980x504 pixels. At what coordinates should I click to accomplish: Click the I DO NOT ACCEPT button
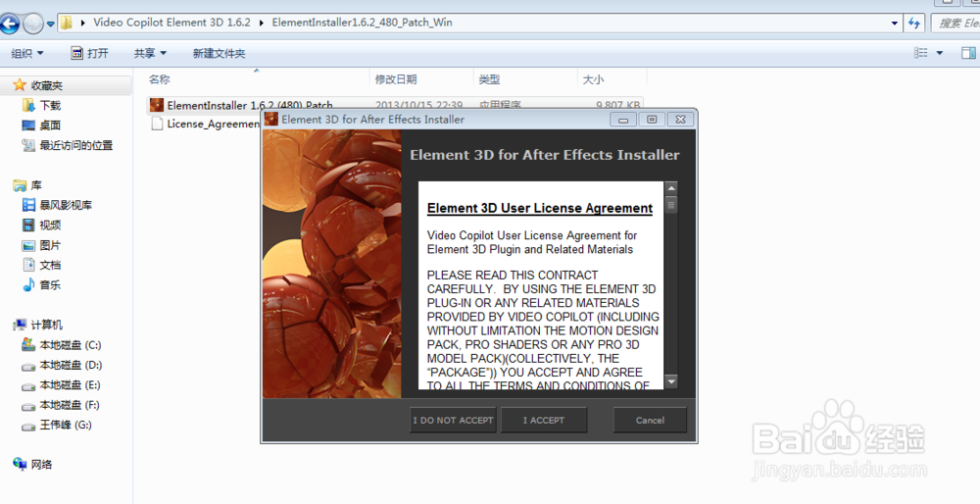453,421
